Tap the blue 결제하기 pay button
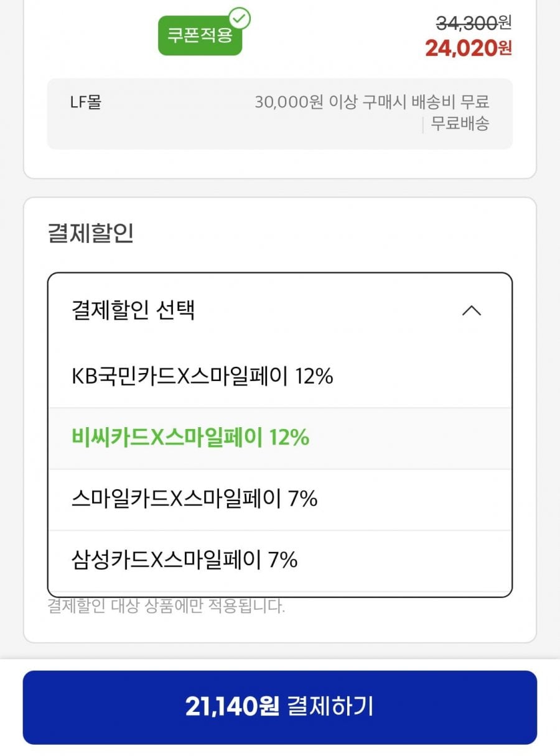This screenshot has height=756, width=560. [x=280, y=707]
